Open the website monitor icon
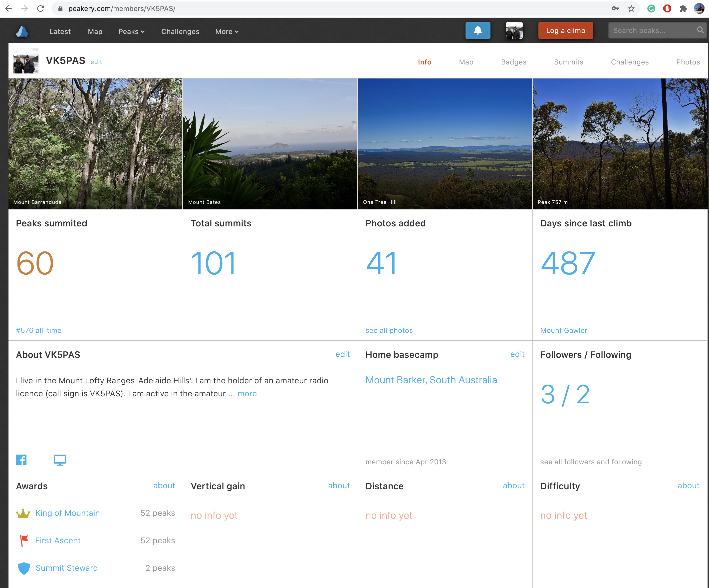The width and height of the screenshot is (709, 588). pos(60,460)
